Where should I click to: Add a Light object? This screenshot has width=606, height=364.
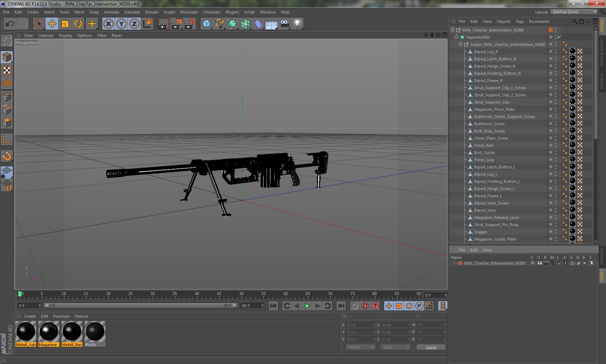(x=297, y=24)
